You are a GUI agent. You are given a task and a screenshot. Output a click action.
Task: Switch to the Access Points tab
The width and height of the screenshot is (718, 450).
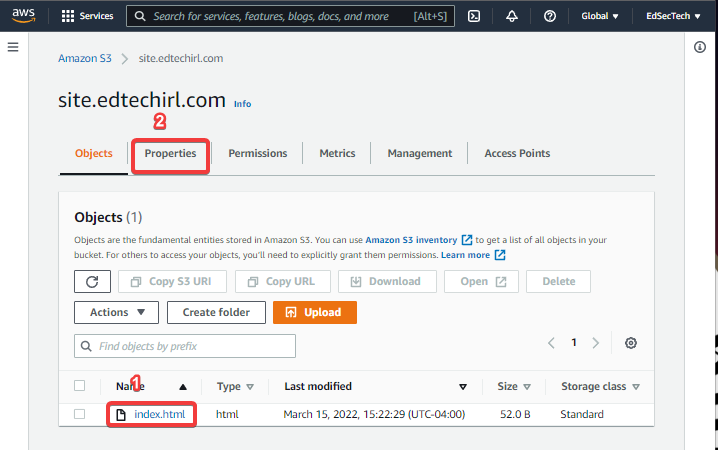(517, 153)
